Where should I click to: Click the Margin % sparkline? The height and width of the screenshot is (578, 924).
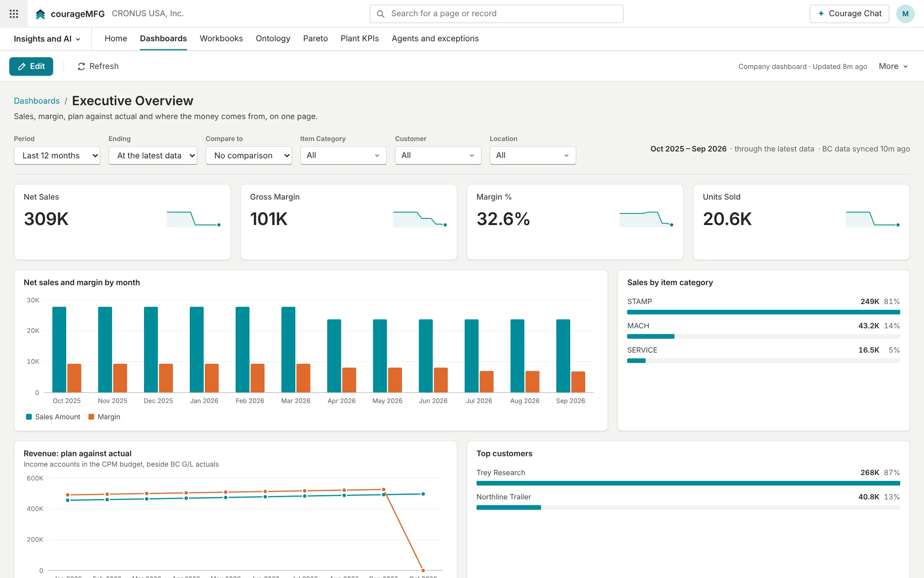(646, 218)
